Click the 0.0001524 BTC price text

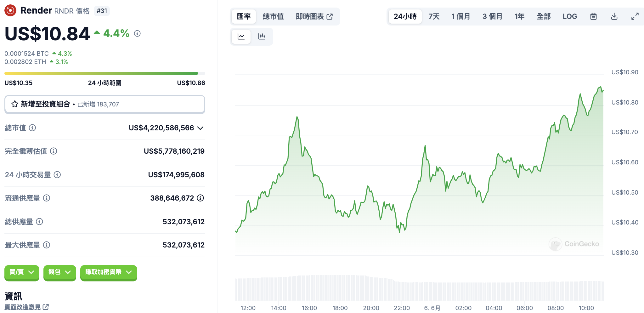(26, 54)
